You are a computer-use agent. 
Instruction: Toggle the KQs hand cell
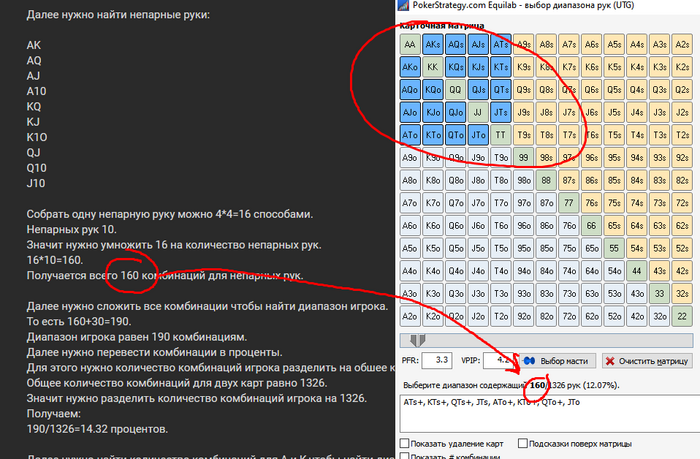tap(455, 67)
